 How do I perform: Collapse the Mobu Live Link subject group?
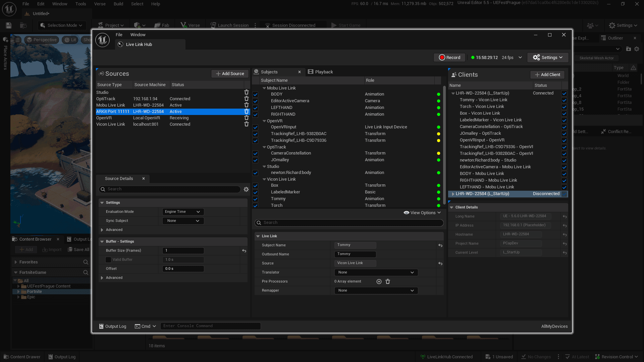[264, 88]
